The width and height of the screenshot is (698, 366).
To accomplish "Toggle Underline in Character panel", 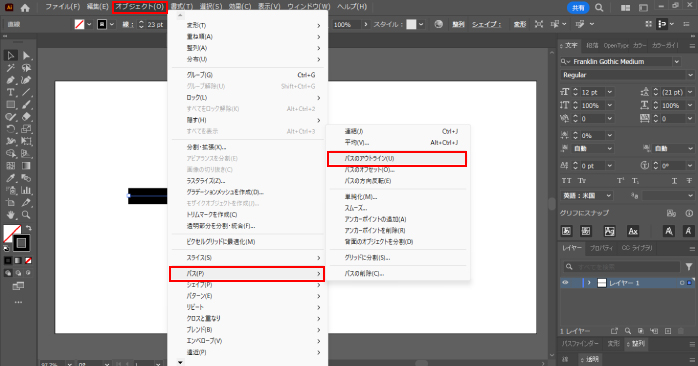I will (674, 181).
